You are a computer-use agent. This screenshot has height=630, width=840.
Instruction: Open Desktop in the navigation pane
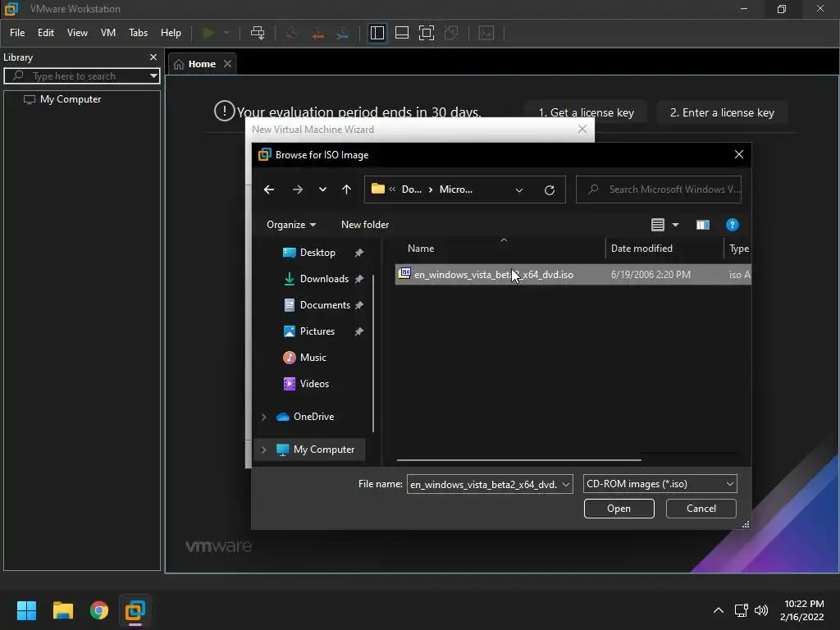[317, 253]
